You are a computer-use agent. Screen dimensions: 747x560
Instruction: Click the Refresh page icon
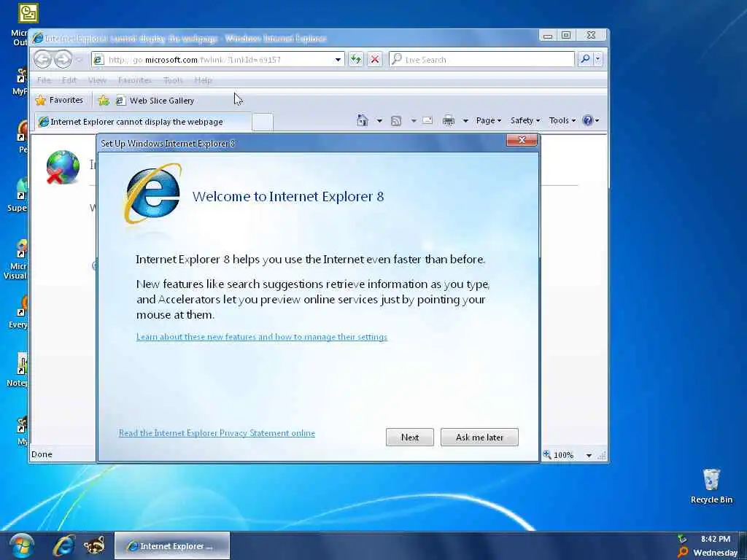pyautogui.click(x=356, y=60)
